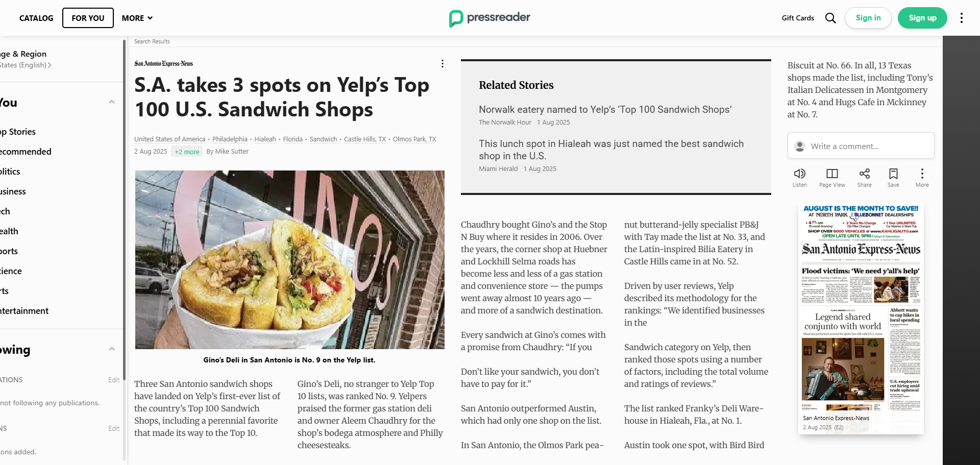Open the header three-dot options menu
Screen dimensions: 980x465
tap(961, 18)
